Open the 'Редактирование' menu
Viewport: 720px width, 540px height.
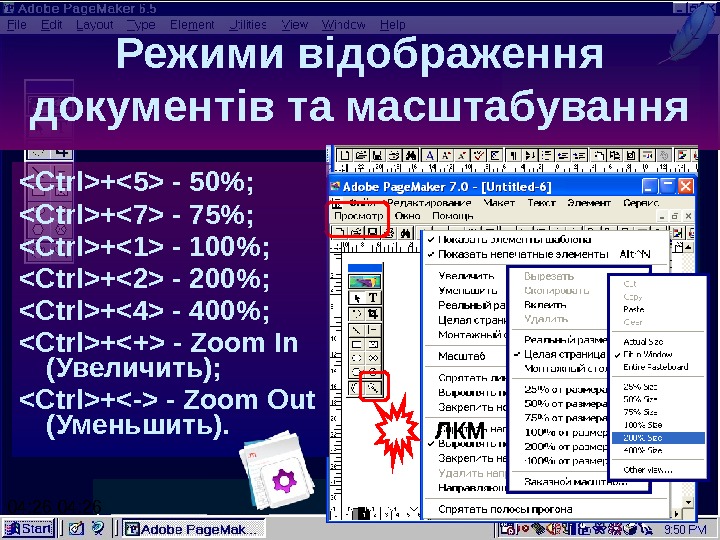[429, 202]
